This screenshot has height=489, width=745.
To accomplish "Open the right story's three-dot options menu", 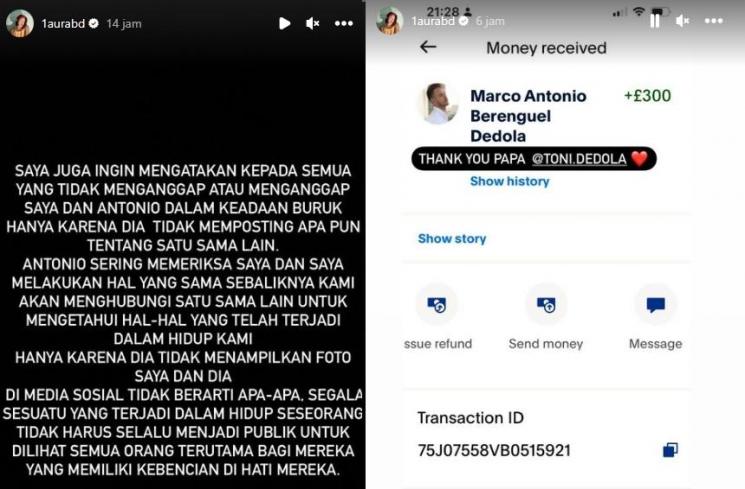I will point(714,21).
